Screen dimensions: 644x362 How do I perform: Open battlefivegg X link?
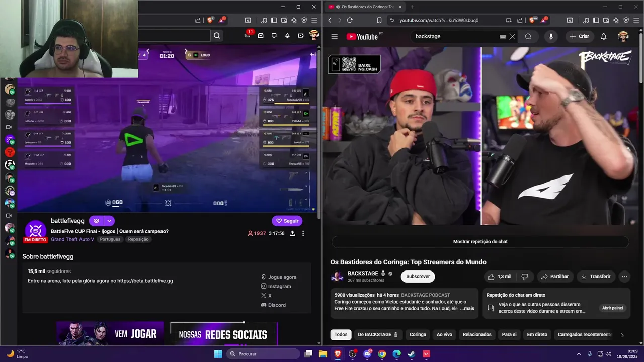click(x=266, y=296)
